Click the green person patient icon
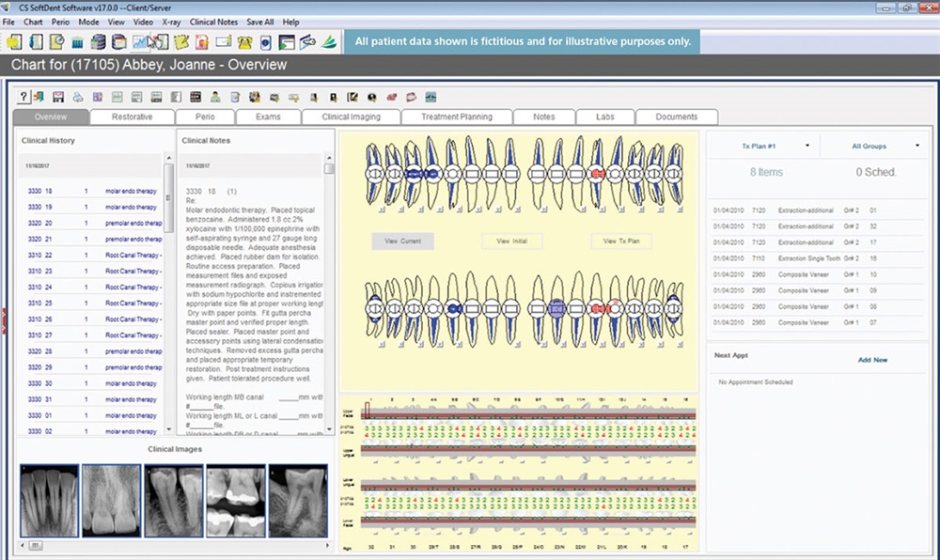940x560 pixels. pyautogui.click(x=215, y=97)
